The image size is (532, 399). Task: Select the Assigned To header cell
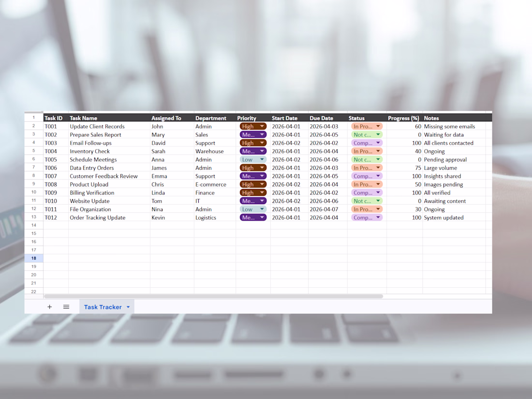(172, 118)
